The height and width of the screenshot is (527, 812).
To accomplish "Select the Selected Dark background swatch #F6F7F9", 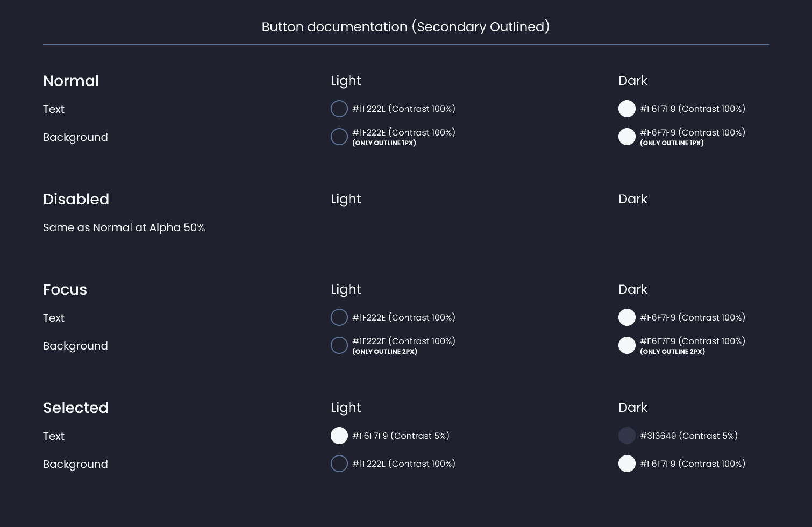I will pos(626,464).
